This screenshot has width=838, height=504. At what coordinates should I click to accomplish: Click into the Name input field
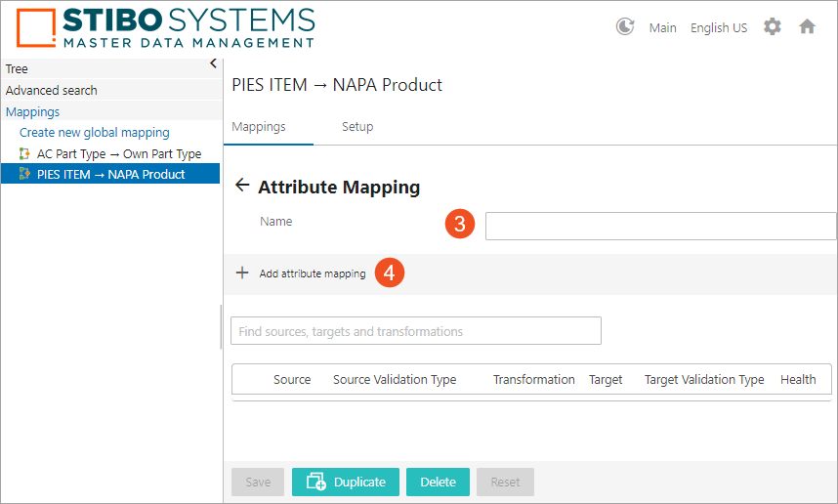tap(660, 226)
